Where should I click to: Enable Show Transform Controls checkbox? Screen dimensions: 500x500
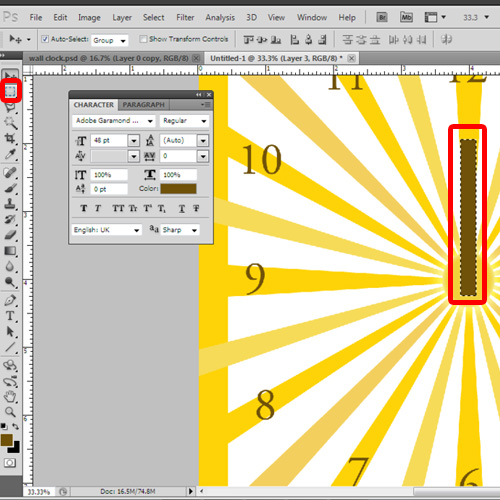click(143, 39)
